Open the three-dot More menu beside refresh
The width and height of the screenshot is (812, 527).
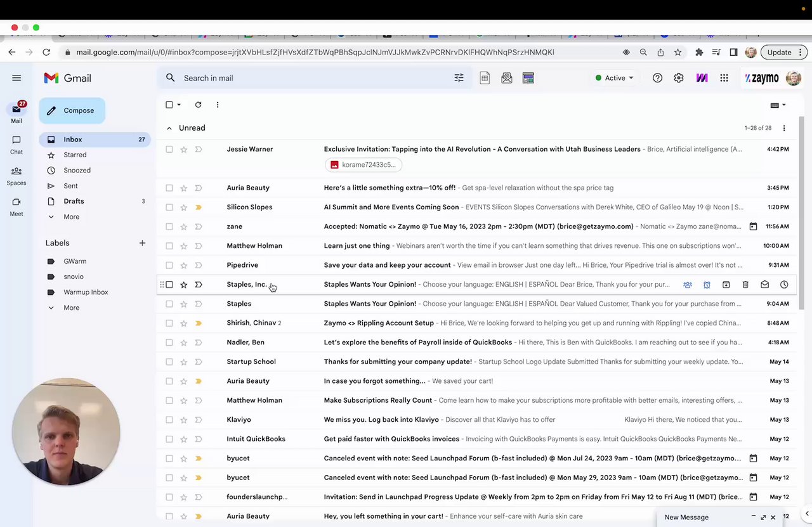pyautogui.click(x=217, y=105)
